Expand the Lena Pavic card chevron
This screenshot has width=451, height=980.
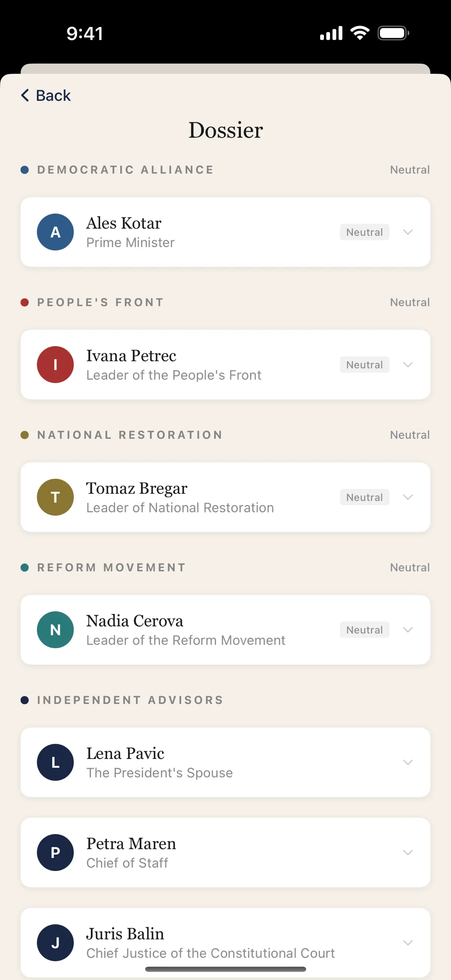tap(408, 762)
